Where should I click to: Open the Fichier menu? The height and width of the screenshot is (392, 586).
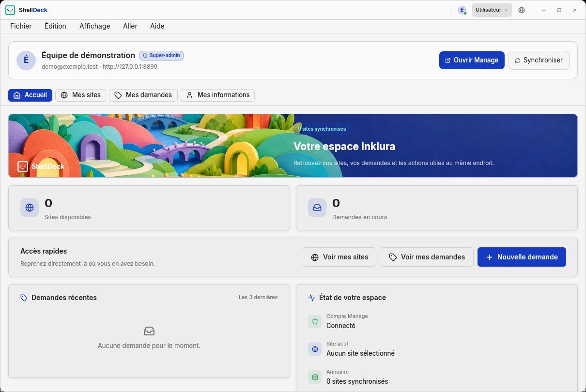[x=21, y=26]
